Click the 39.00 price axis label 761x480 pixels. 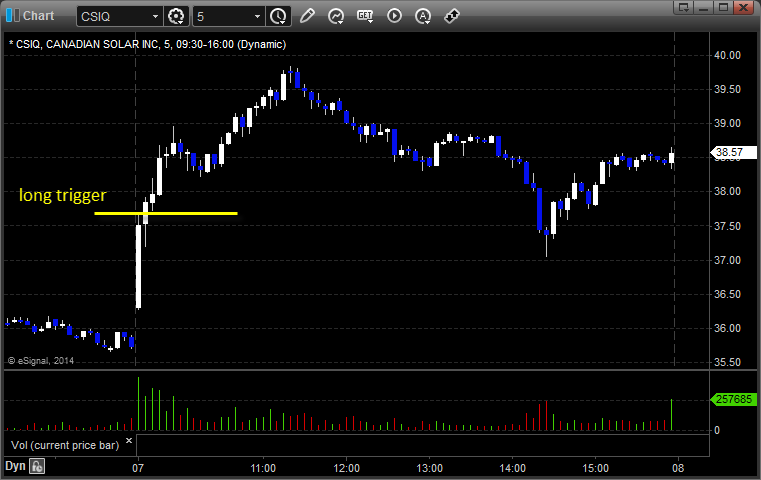(x=728, y=123)
